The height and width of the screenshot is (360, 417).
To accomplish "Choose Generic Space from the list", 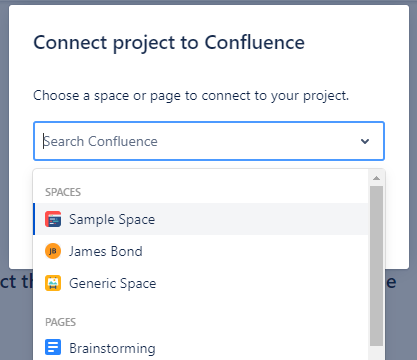I will (201, 283).
